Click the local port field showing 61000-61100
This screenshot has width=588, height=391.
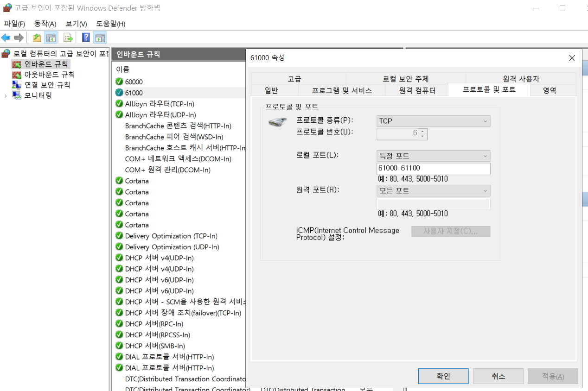point(433,169)
